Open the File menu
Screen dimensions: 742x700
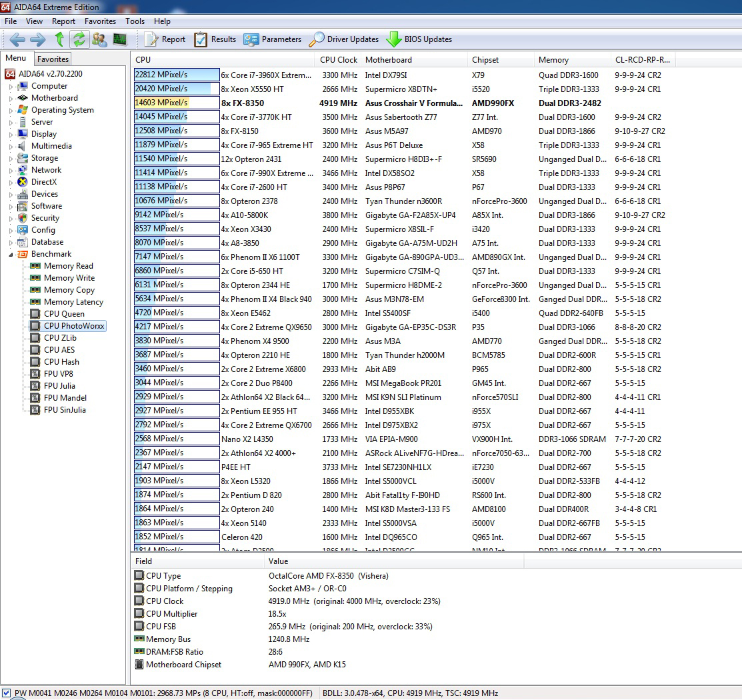pyautogui.click(x=11, y=21)
